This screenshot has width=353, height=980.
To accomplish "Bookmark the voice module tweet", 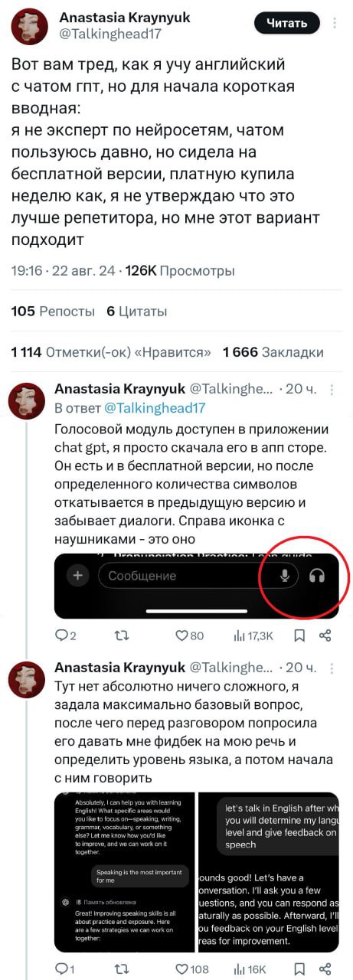I will 300,635.
